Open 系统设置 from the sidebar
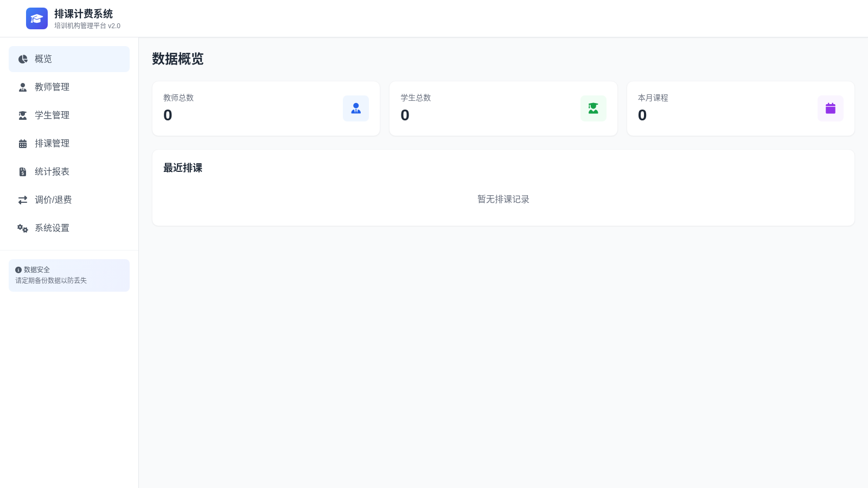 click(x=69, y=228)
